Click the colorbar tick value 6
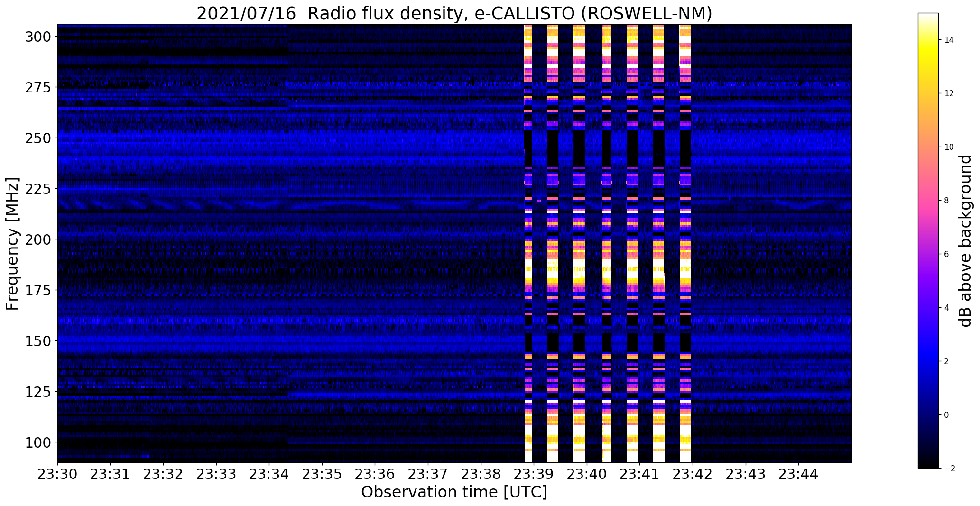The width and height of the screenshot is (980, 506). tap(946, 254)
